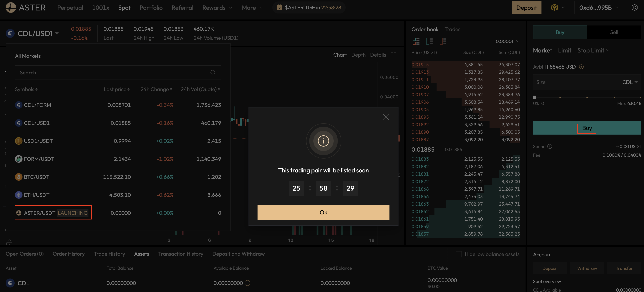Viewport: 644px width, 292px height.
Task: Open the Portfolio nav menu item
Action: click(151, 8)
